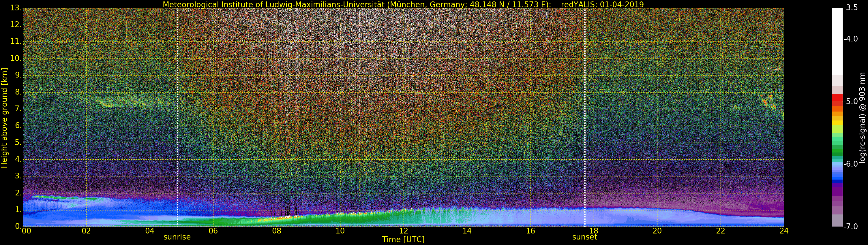Click the '00' tick on the time axis
This screenshot has height=245, width=868.
27,231
